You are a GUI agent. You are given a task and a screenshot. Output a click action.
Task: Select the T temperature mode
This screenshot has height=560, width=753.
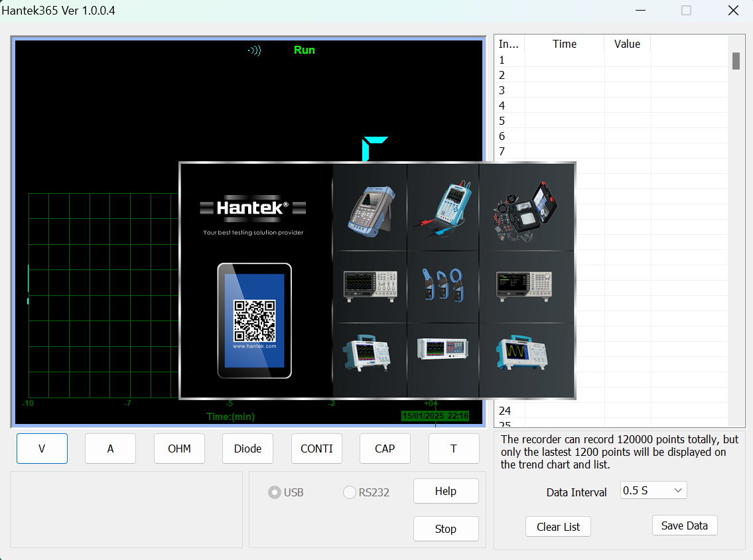click(454, 448)
